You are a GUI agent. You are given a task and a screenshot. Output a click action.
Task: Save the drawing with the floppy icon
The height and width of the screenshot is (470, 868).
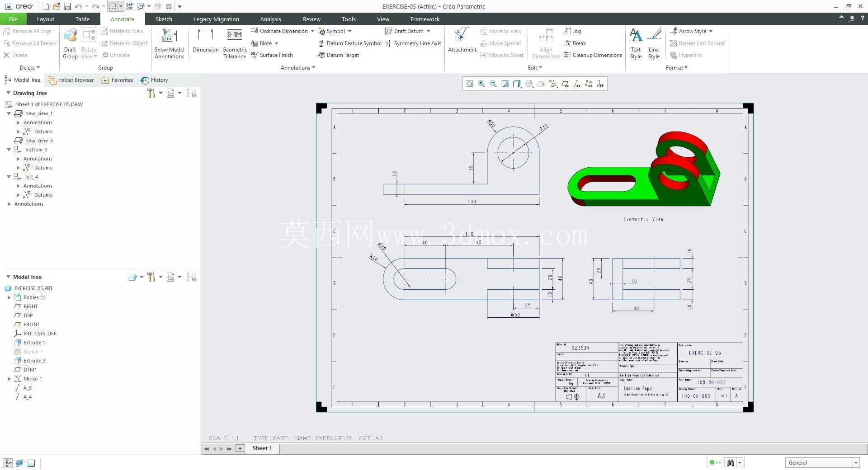(x=67, y=6)
